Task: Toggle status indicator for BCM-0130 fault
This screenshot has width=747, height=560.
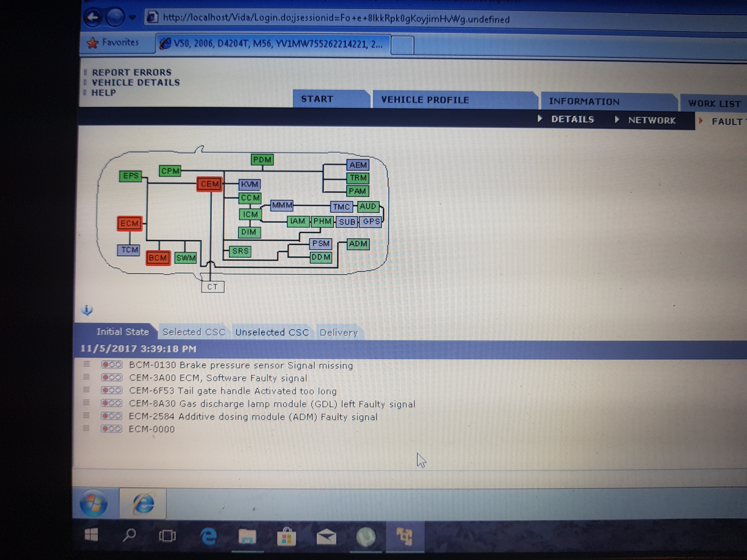Action: coord(112,365)
